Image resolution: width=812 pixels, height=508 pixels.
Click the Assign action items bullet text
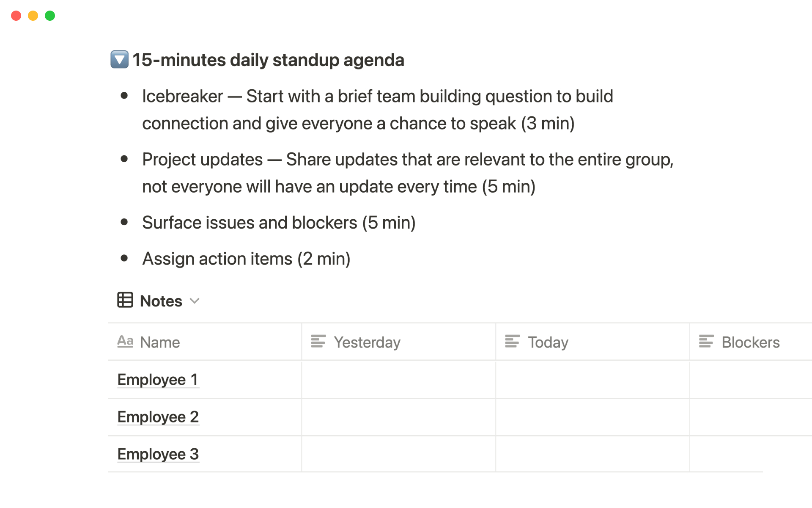(246, 259)
